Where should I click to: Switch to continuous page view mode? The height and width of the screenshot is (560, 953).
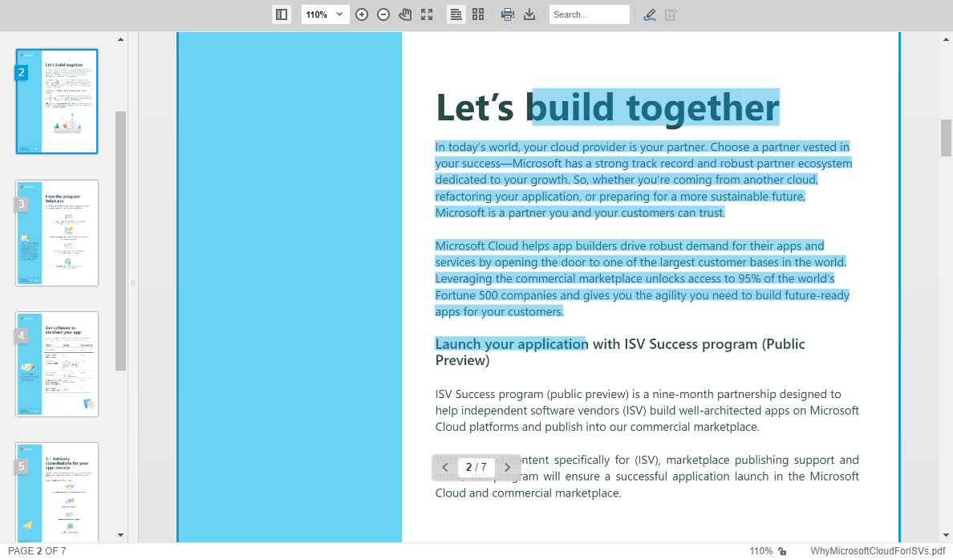click(456, 14)
